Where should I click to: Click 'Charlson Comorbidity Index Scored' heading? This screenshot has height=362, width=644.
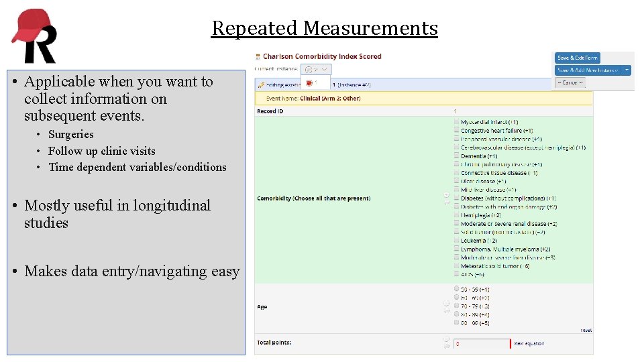click(x=322, y=56)
